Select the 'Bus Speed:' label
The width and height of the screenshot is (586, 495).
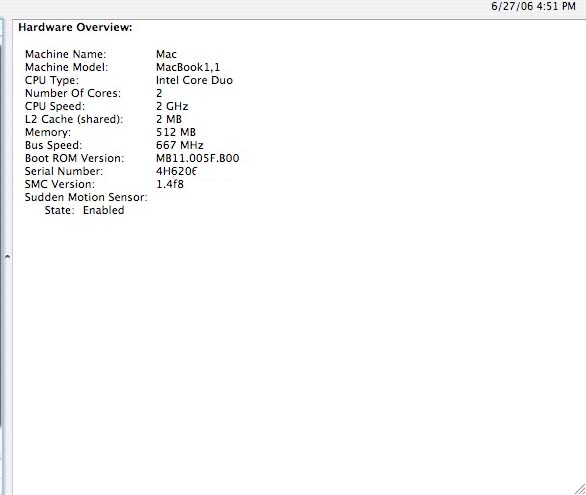[x=53, y=145]
